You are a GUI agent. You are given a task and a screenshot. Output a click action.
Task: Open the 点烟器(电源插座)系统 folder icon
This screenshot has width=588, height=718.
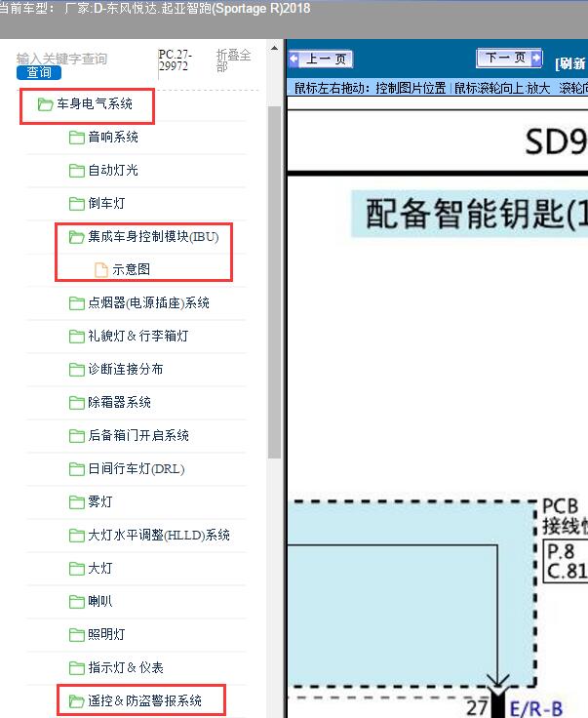click(76, 303)
